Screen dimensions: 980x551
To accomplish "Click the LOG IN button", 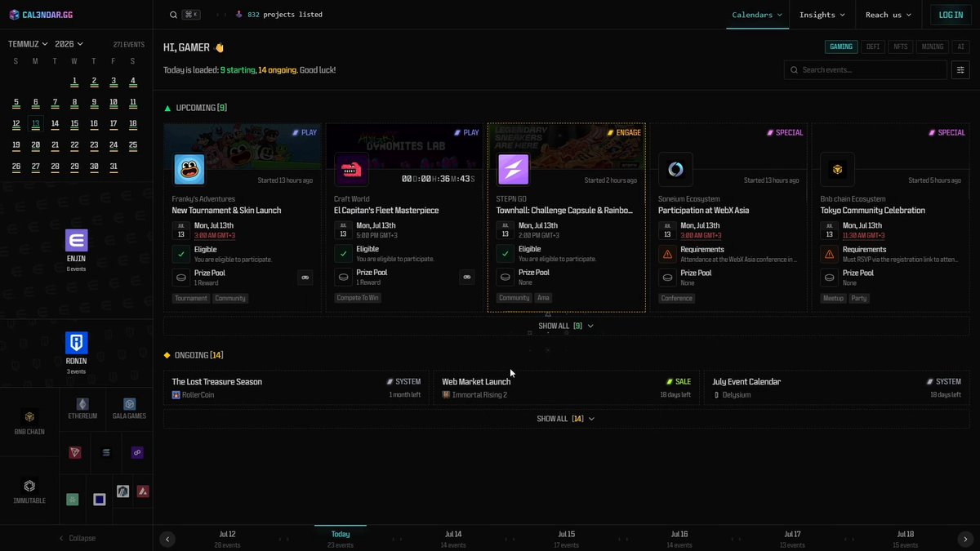I will pos(951,15).
